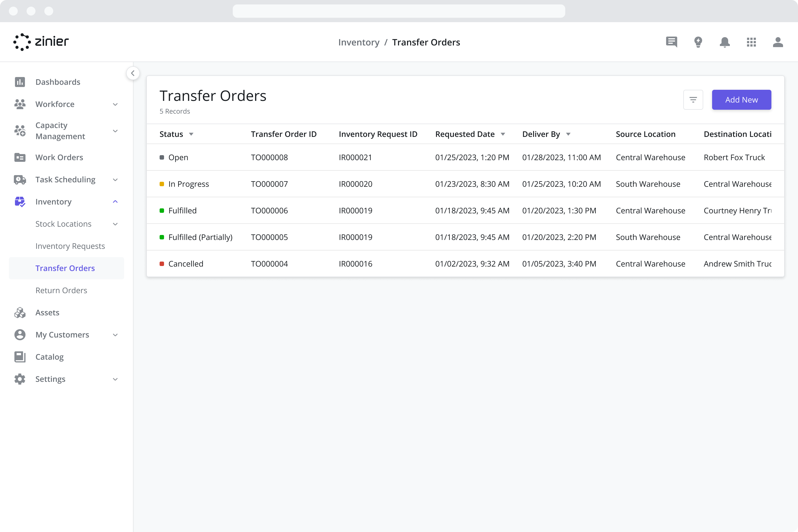Open the filter icon button
Viewport: 798px width, 532px height.
(x=693, y=100)
